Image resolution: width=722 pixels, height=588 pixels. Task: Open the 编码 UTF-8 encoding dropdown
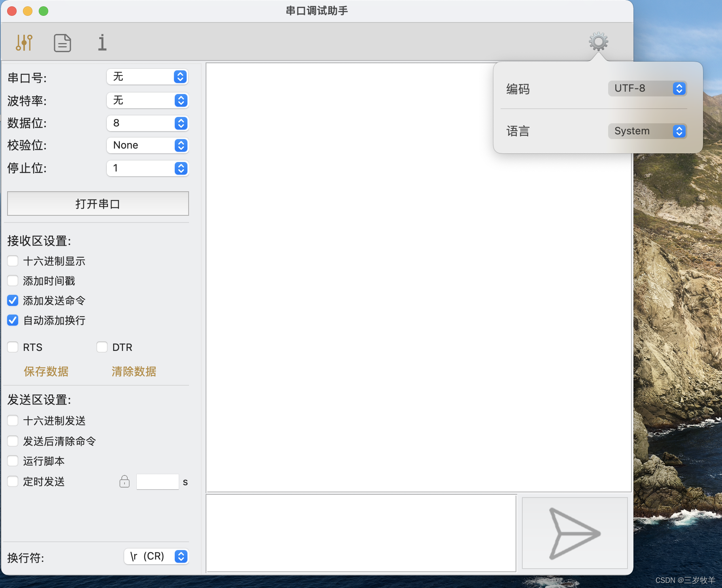(x=647, y=89)
